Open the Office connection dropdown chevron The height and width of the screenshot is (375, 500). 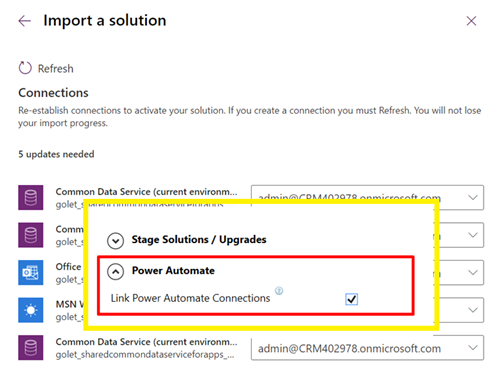tap(473, 273)
